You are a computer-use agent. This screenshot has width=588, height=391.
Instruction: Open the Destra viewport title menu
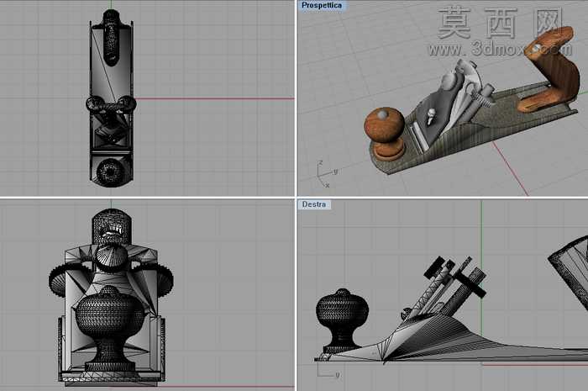pos(314,204)
